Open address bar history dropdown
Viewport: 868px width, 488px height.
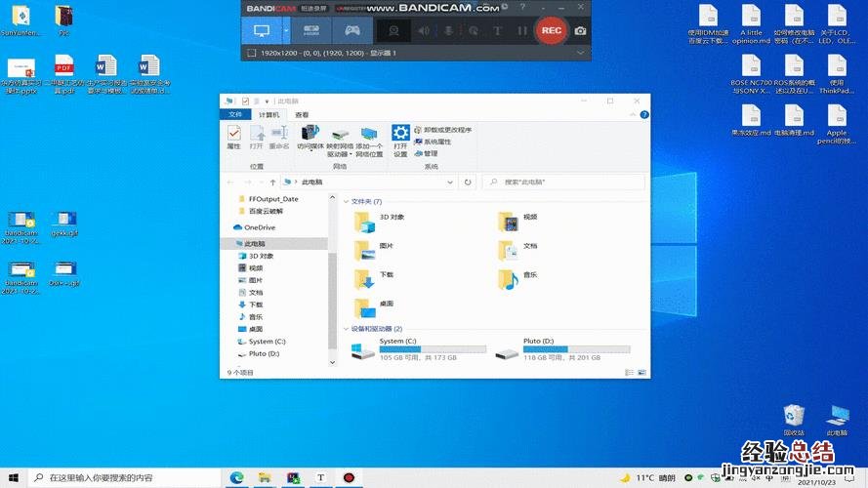pyautogui.click(x=450, y=183)
